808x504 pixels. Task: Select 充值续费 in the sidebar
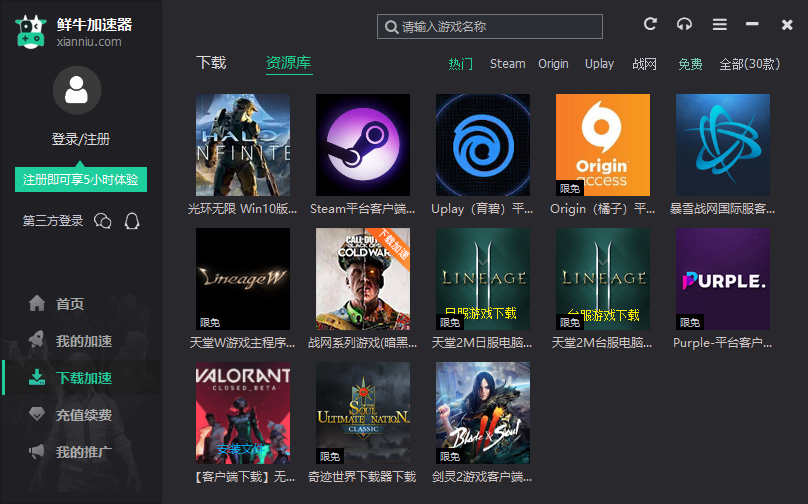click(x=83, y=415)
